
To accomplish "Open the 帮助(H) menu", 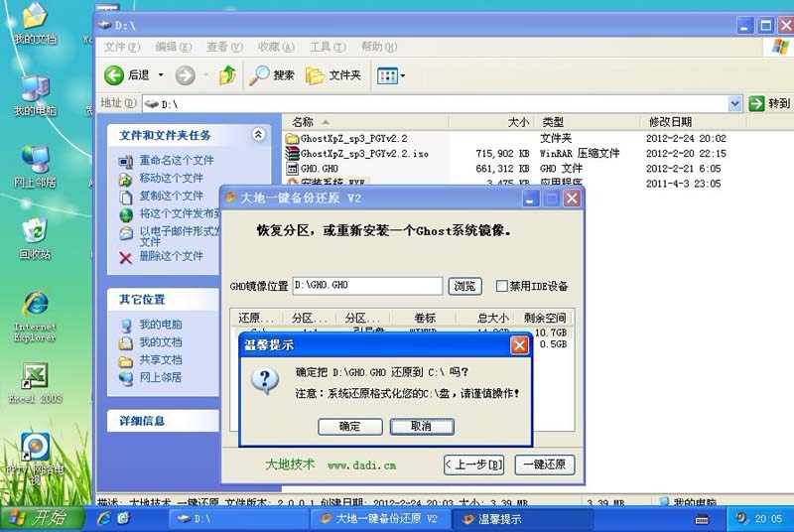I will click(379, 47).
